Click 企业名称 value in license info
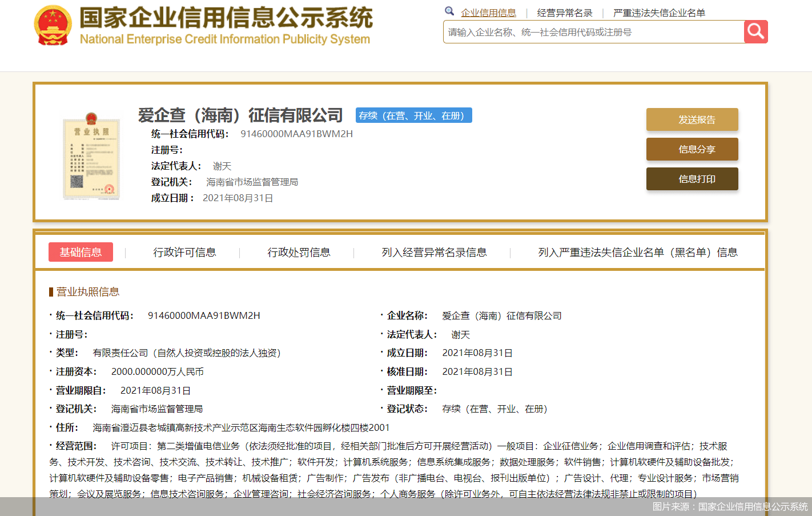The width and height of the screenshot is (812, 516). (502, 316)
